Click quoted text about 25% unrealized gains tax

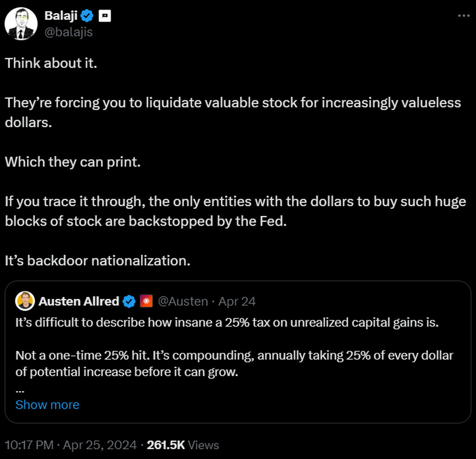(227, 323)
